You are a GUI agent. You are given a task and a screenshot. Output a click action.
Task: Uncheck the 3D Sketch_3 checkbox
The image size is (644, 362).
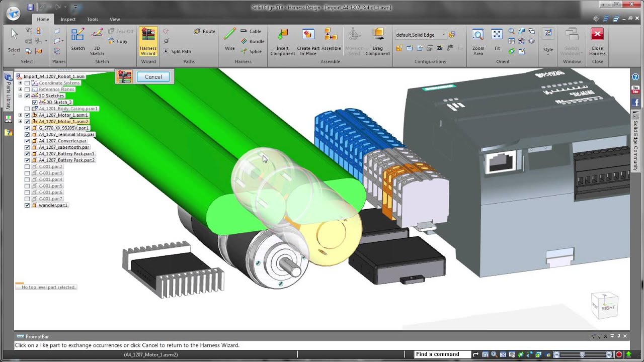click(x=35, y=102)
